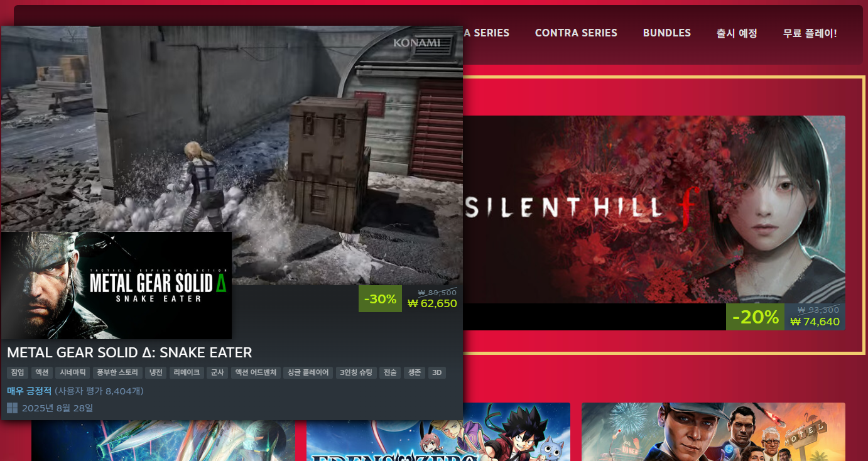Select the 싱글 플레이어 tag
Screen dimensions: 868x461
[x=308, y=372]
